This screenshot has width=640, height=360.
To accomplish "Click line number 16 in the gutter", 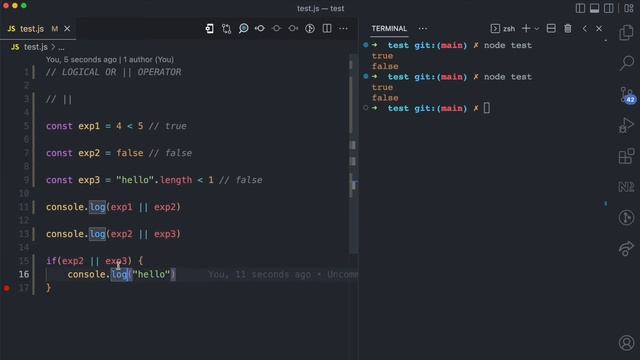I will point(24,274).
